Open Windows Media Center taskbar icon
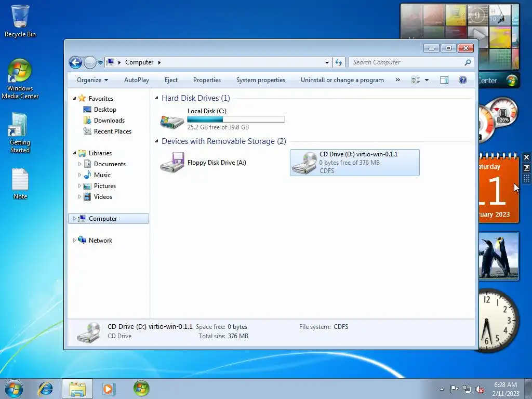Viewport: 532px width, 399px height. (x=141, y=389)
